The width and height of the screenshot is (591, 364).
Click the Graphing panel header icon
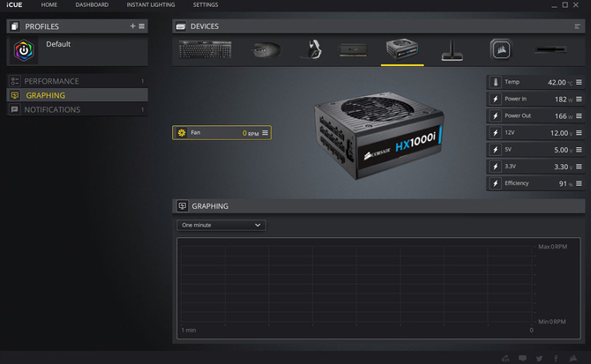tap(183, 206)
